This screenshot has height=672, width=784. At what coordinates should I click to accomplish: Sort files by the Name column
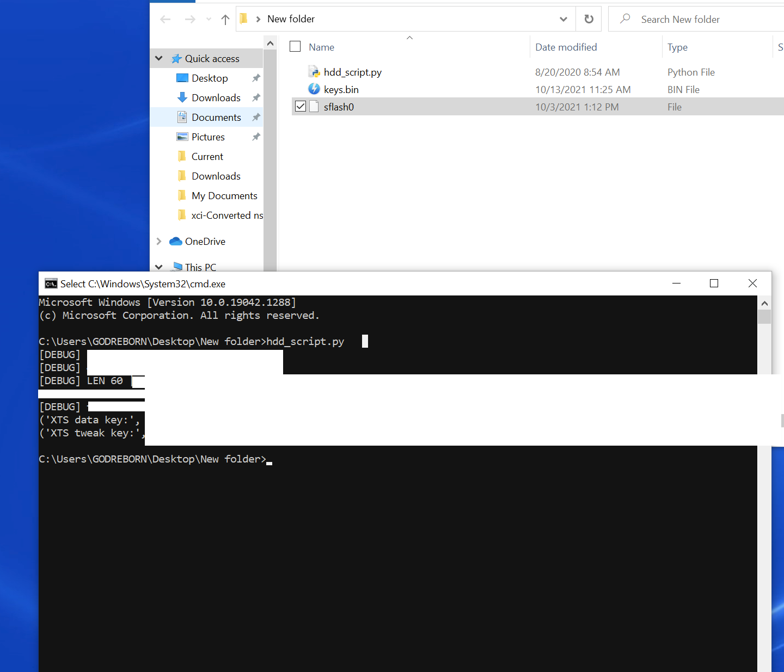tap(321, 47)
